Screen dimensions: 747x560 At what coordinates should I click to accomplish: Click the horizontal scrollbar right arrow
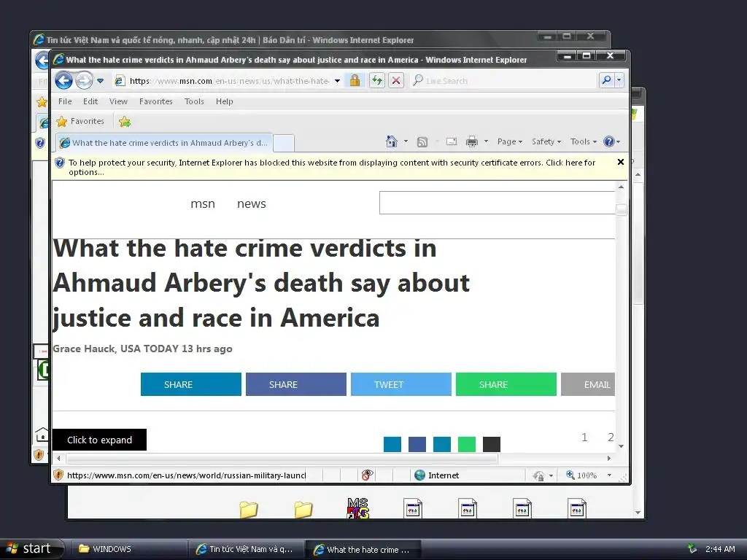coord(609,458)
